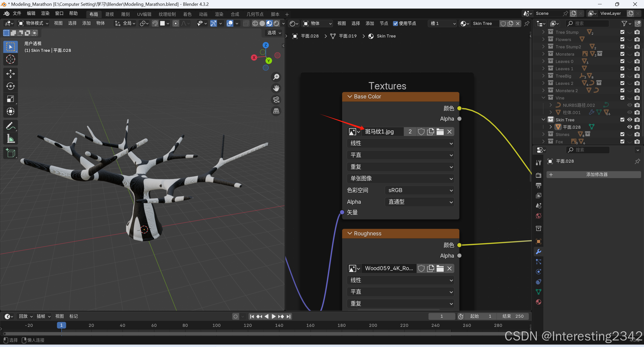Open the 色彩空间 sRGB dropdown
Image resolution: width=644 pixels, height=347 pixels.
tap(420, 190)
